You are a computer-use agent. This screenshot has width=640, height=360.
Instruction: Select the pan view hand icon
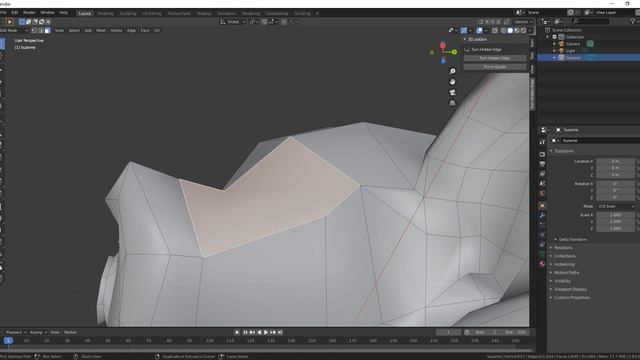tap(452, 82)
